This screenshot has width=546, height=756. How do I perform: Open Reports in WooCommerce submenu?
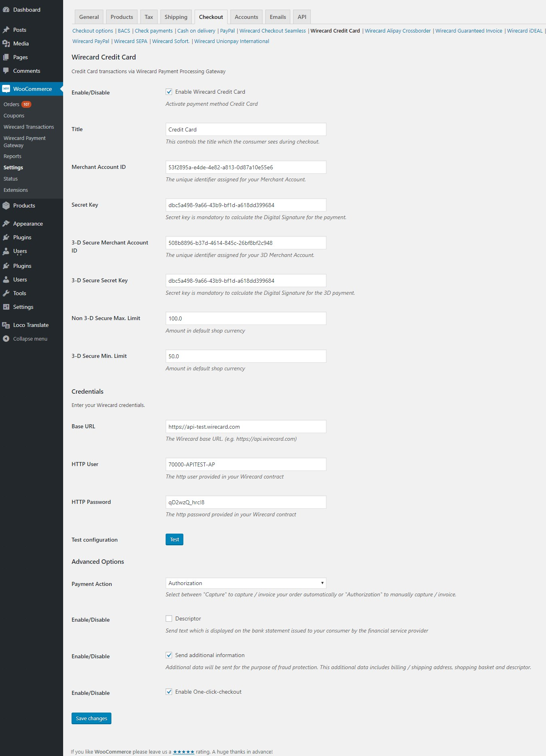click(12, 156)
